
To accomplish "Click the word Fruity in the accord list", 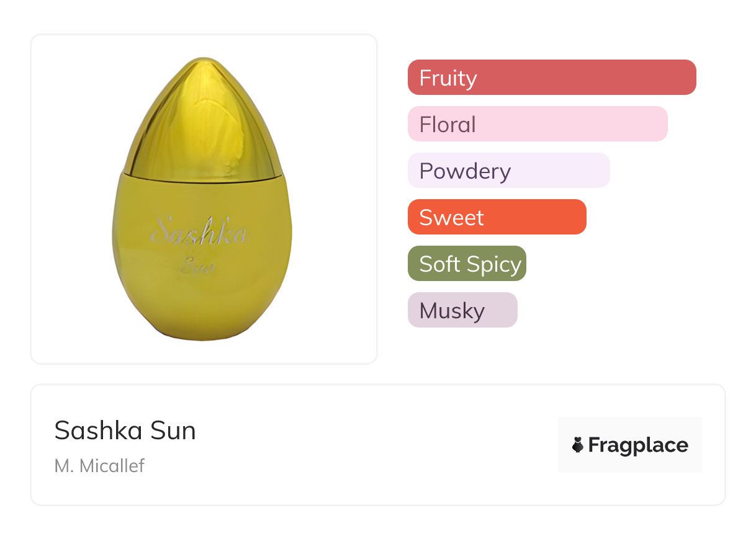I will tap(448, 78).
